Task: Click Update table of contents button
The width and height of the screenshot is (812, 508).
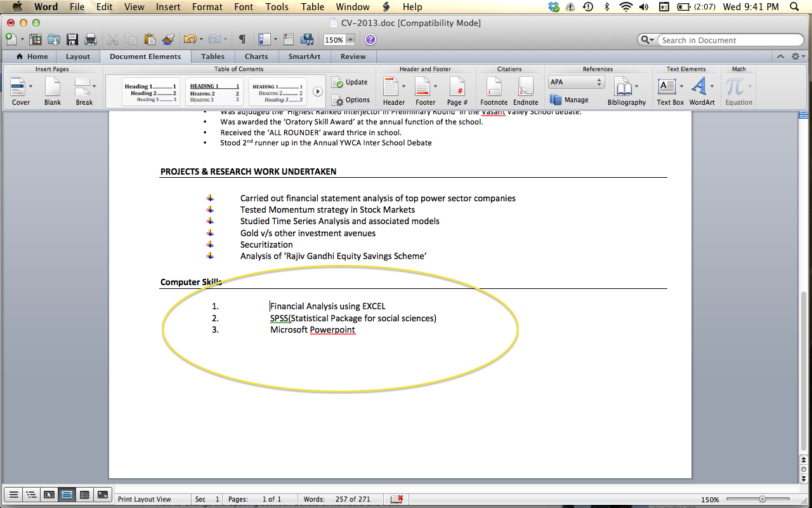Action: pos(349,82)
